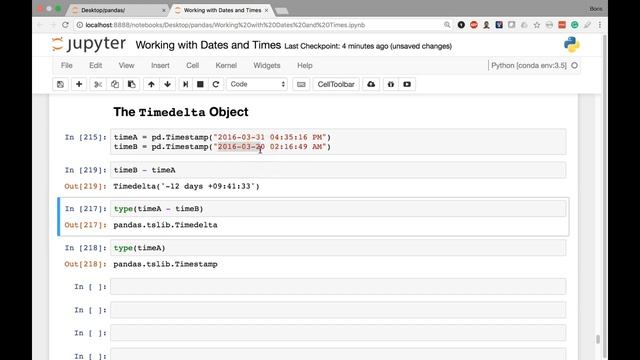640x360 pixels.
Task: Click into the timeA/timeB Timestamp code cell
Action: click(338, 142)
